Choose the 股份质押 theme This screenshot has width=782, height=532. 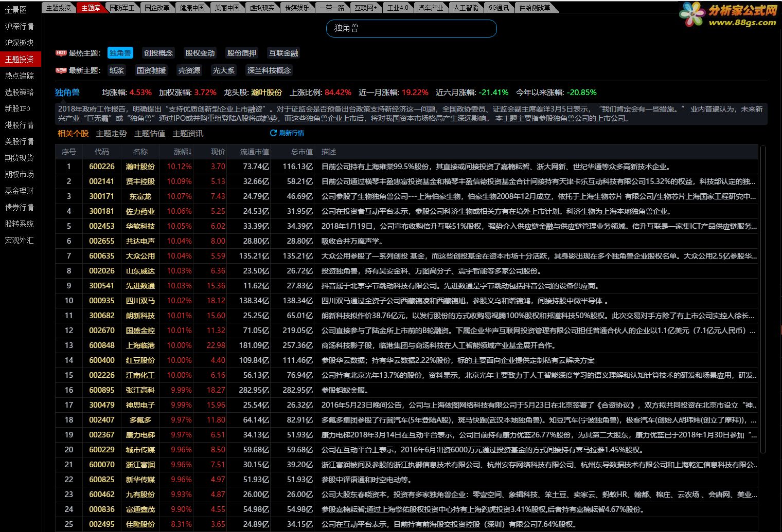(x=242, y=53)
